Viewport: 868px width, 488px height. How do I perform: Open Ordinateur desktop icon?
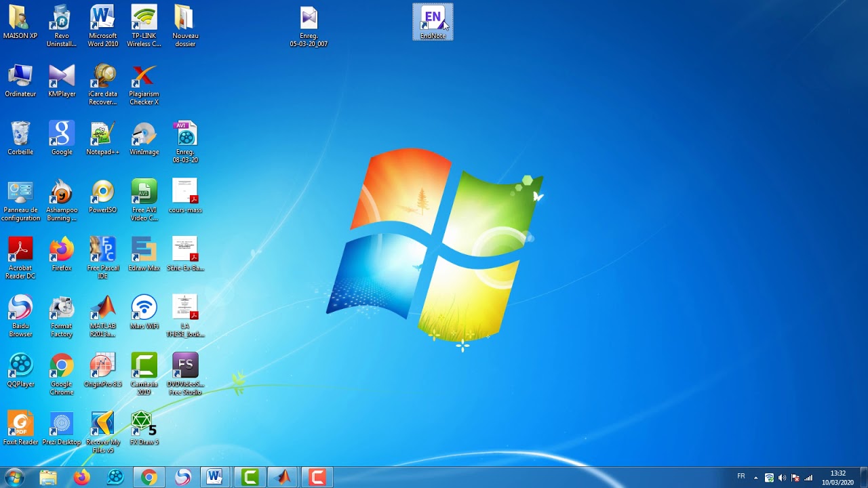[x=20, y=81]
